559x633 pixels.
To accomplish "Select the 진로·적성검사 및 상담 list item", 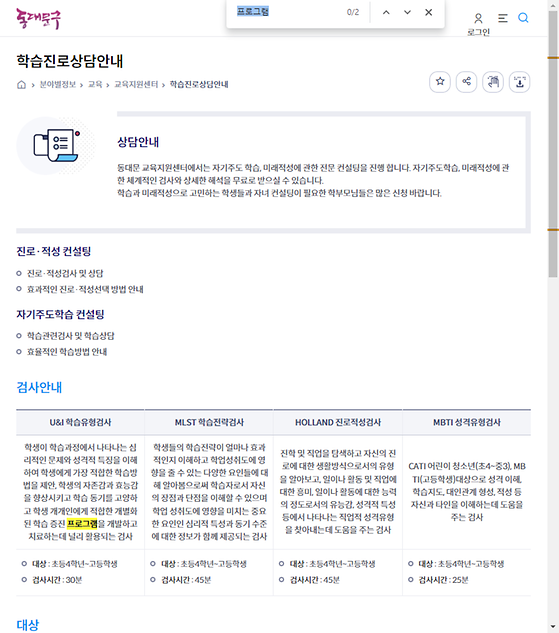I will click(x=65, y=274).
